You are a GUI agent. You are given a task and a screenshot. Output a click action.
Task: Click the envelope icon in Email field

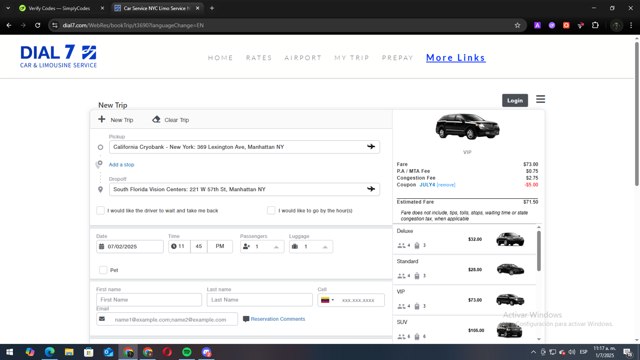tap(102, 319)
